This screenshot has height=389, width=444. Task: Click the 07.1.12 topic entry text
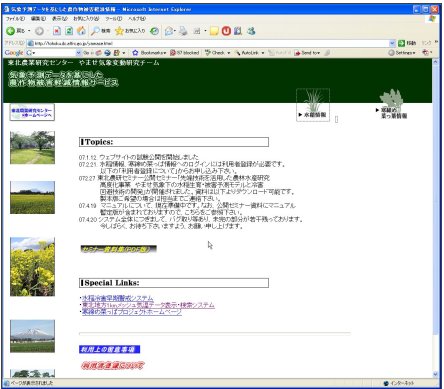(139, 157)
